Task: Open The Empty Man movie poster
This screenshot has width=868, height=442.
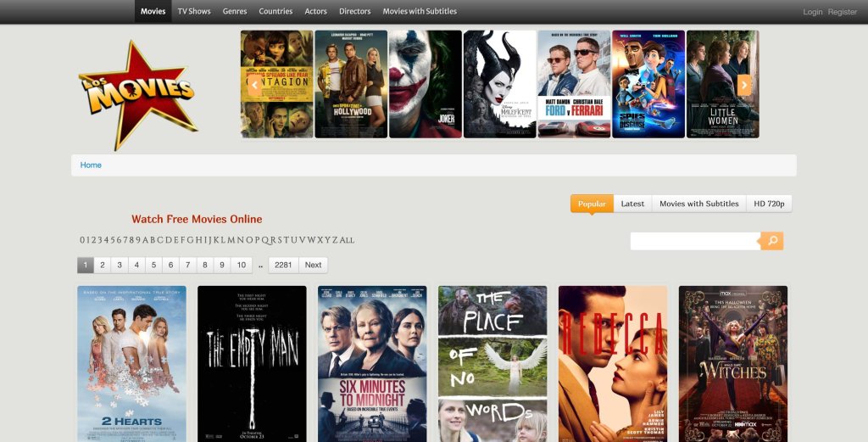Action: tap(252, 364)
